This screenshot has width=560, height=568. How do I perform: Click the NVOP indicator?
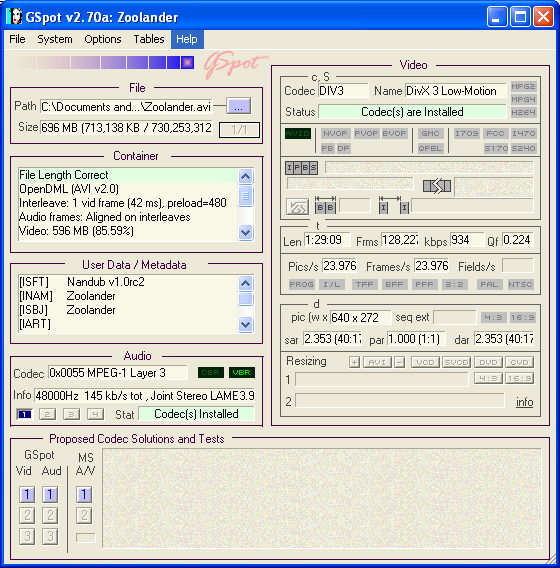(335, 133)
